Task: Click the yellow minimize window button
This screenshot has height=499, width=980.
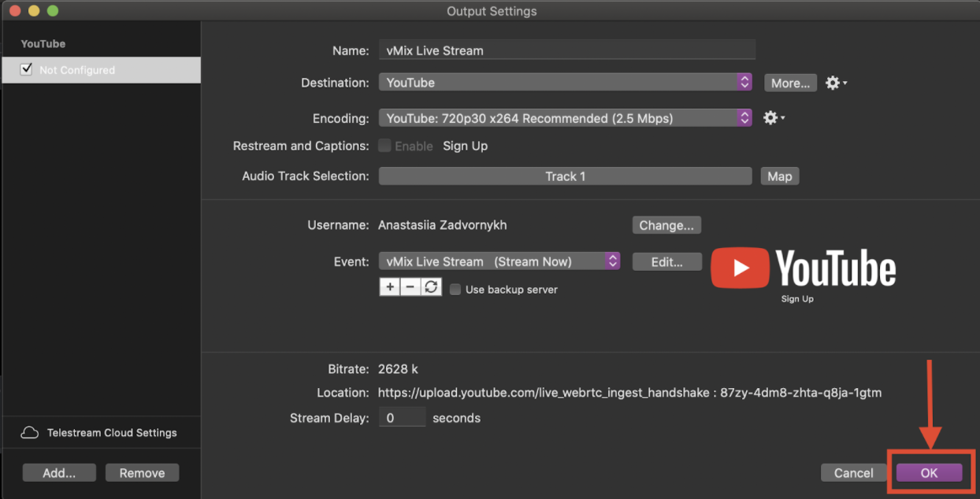Action: [x=34, y=11]
